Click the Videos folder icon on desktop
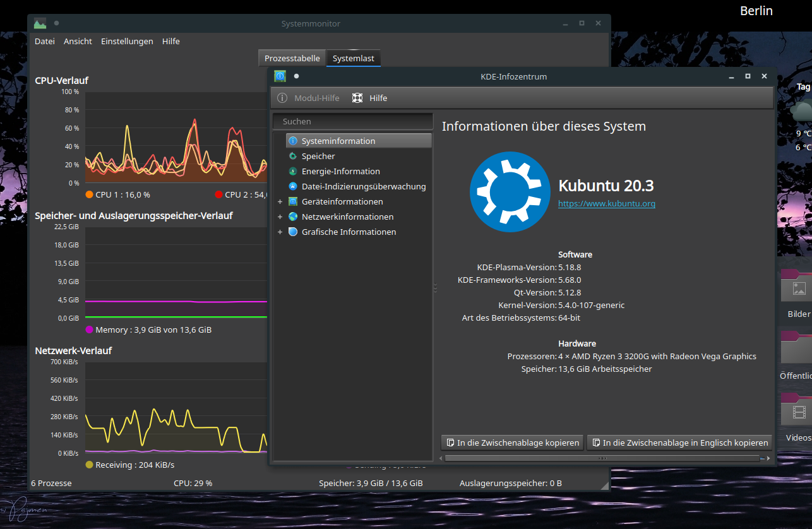The height and width of the screenshot is (529, 812). [797, 410]
